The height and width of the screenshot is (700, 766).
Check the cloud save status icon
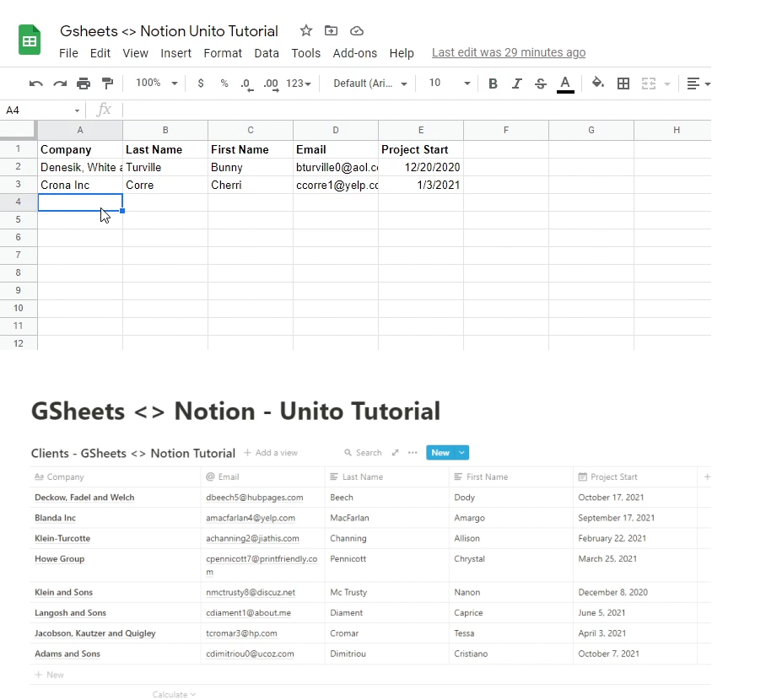point(357,31)
